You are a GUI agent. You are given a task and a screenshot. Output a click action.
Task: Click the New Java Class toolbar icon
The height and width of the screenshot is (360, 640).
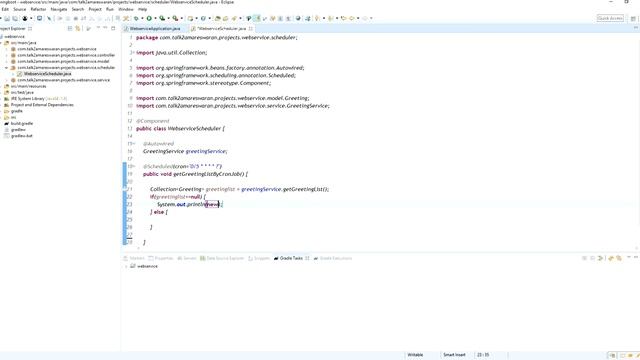tap(203, 18)
